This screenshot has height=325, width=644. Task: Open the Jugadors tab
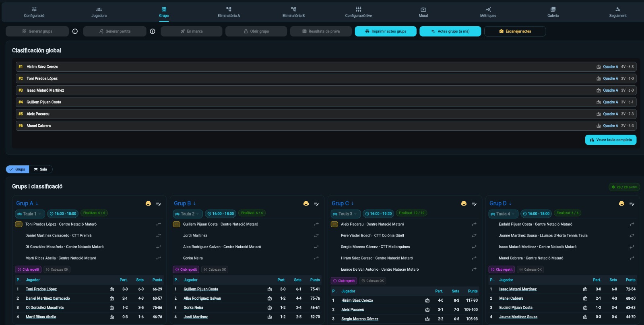click(x=99, y=12)
